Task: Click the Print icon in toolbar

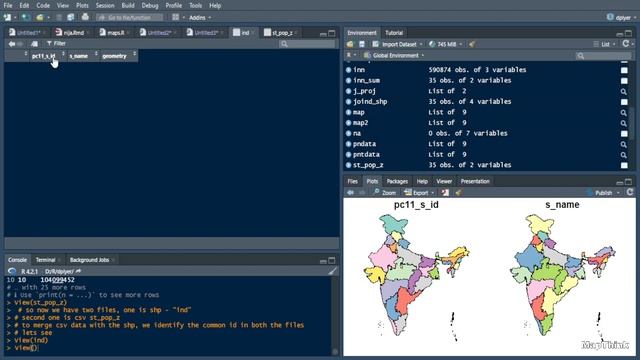Action: tap(85, 17)
